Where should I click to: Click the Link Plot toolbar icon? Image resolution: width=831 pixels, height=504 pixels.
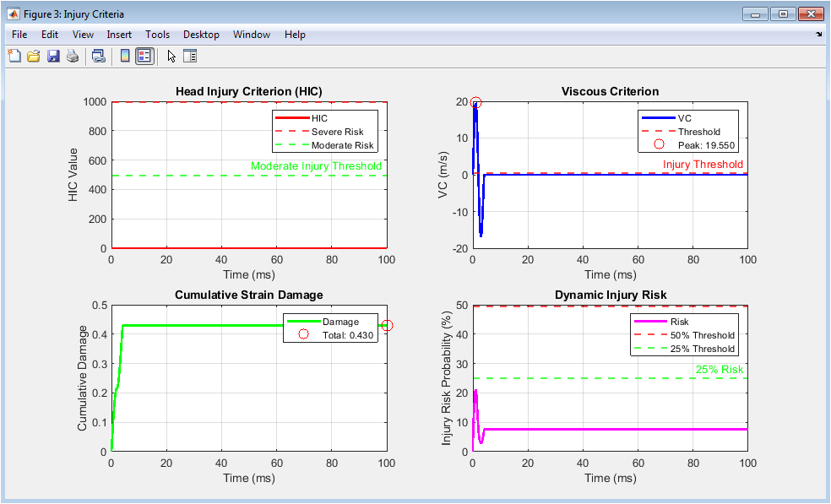pos(99,57)
